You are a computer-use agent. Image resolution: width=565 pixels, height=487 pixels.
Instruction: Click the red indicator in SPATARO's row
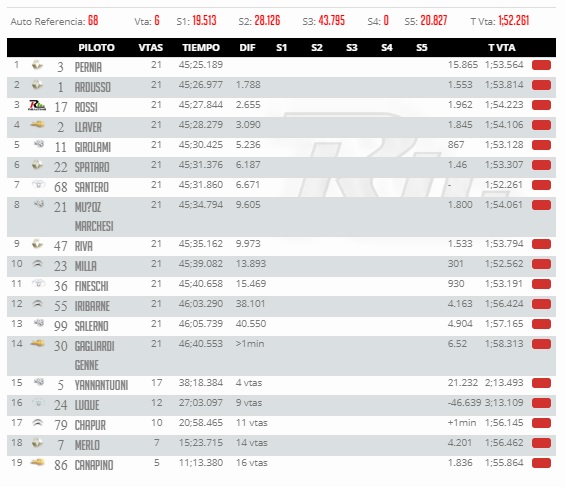pos(541,165)
